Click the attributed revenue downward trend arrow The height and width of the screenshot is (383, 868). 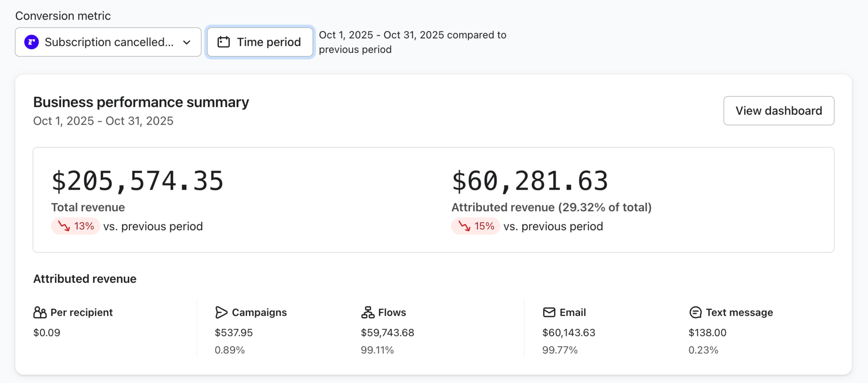pyautogui.click(x=464, y=226)
